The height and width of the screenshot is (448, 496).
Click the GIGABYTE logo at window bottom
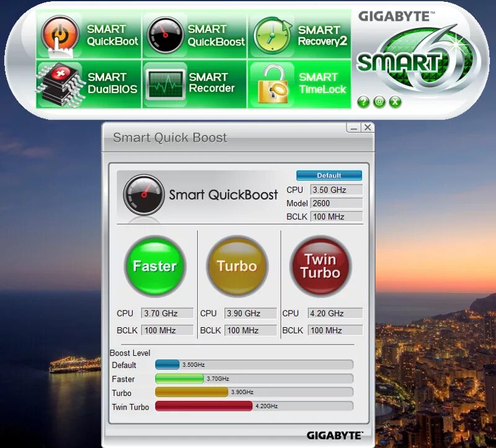tap(335, 436)
